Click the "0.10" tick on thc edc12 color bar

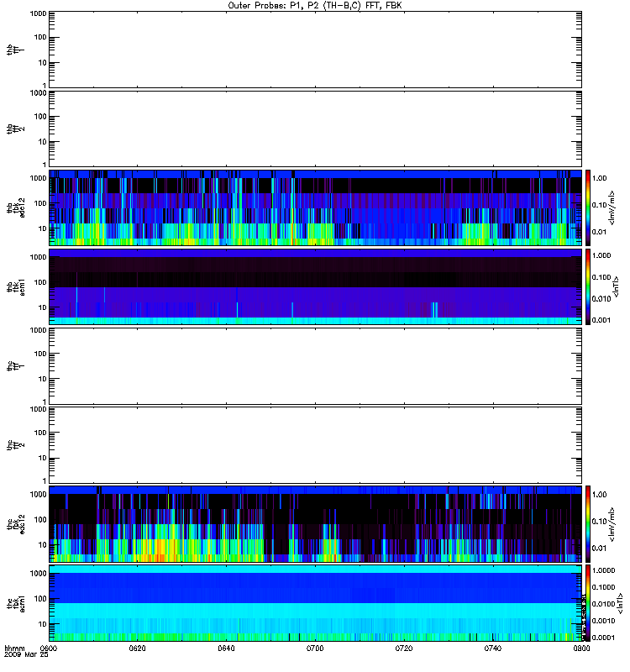click(600, 521)
